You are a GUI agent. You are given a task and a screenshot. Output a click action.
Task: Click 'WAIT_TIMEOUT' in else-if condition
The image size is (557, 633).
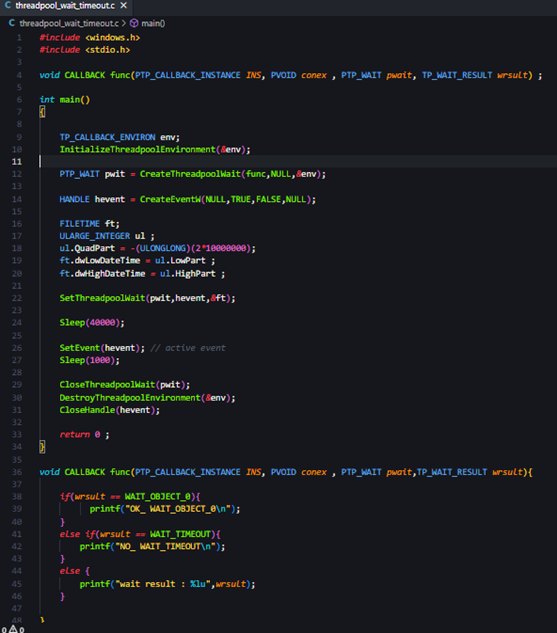coord(180,534)
